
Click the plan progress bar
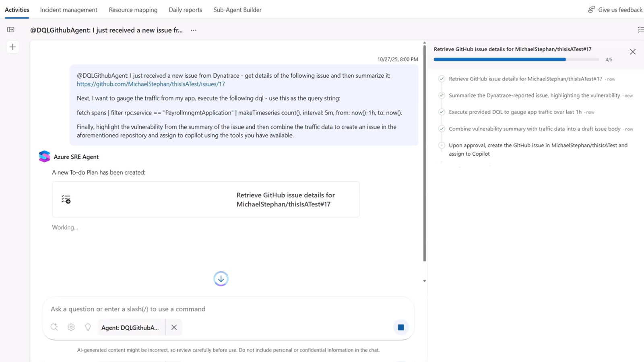[x=516, y=60]
